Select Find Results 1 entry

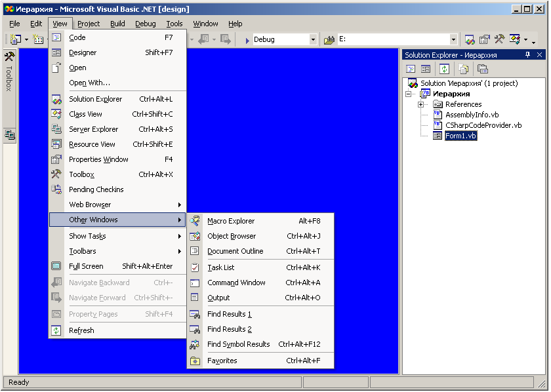coord(260,314)
